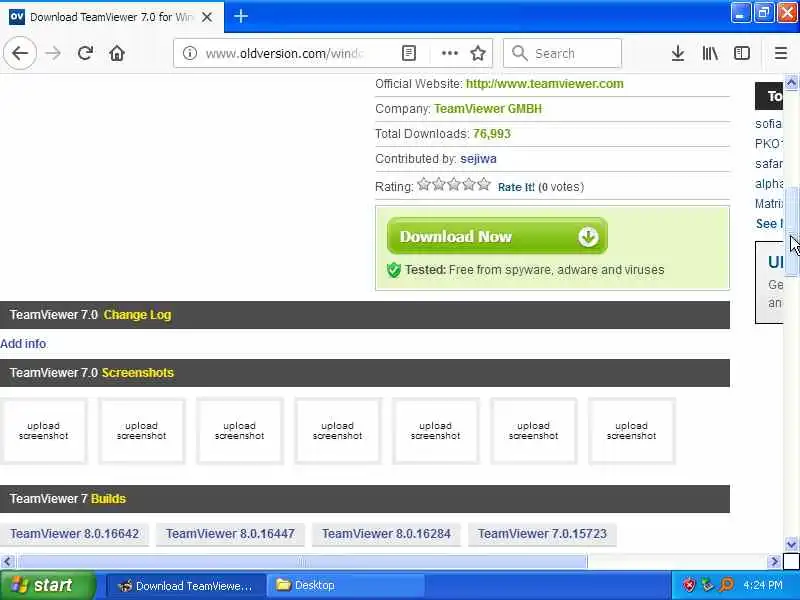The height and width of the screenshot is (600, 800).
Task: Open the TeamViewer GMBH company link
Action: [x=488, y=109]
